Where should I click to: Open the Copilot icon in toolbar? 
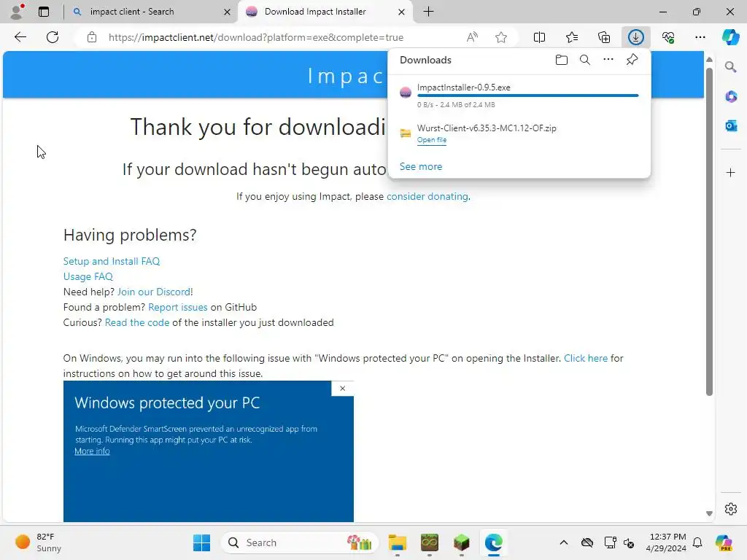(730, 37)
